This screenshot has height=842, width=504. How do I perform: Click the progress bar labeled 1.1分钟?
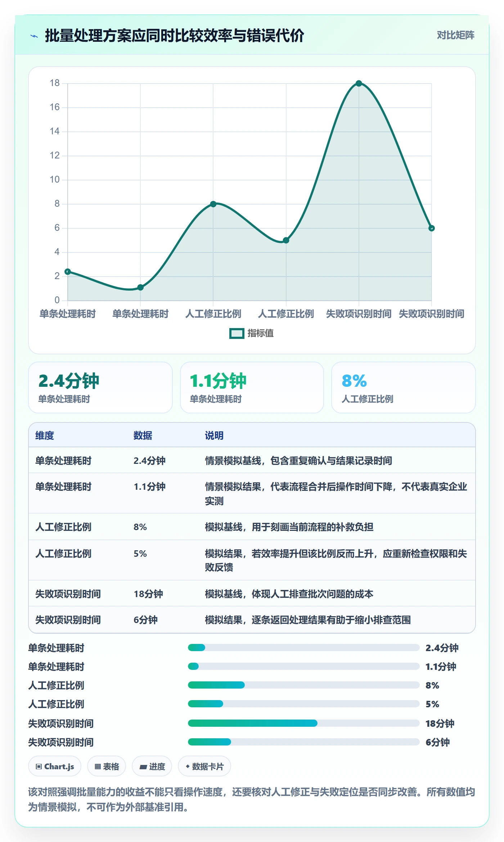pyautogui.click(x=303, y=666)
